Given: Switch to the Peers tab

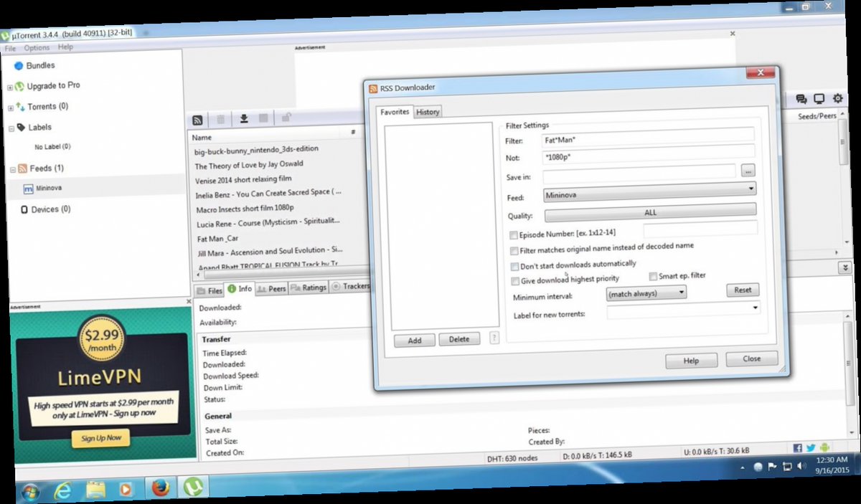Looking at the screenshot, I should tap(272, 288).
